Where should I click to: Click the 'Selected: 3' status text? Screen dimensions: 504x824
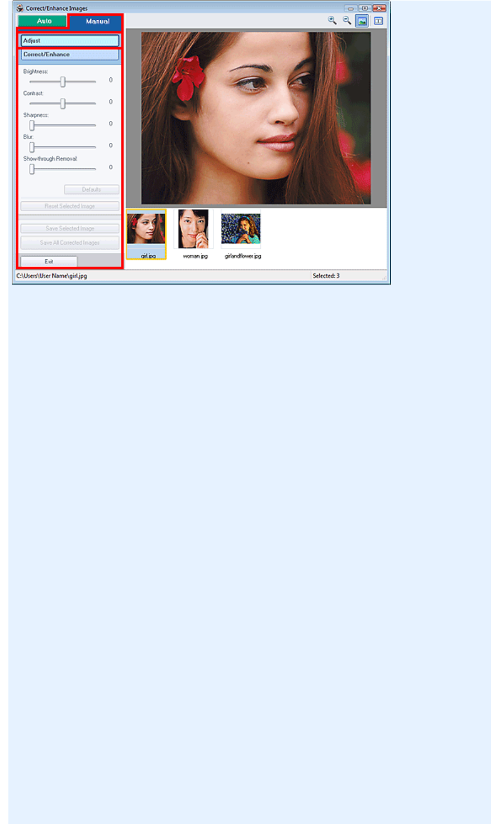click(x=326, y=276)
